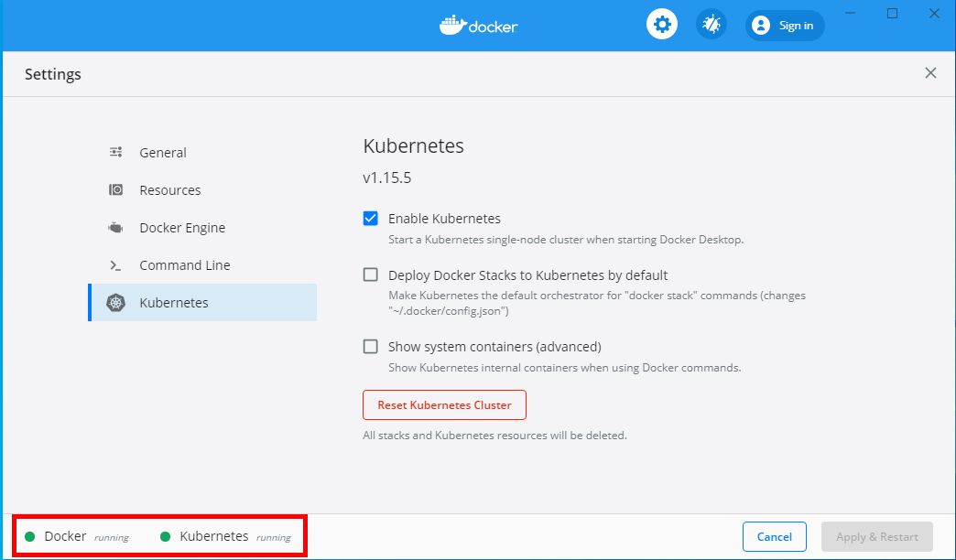Disable the Enable Kubernetes checkbox
The width and height of the screenshot is (956, 560).
370,218
